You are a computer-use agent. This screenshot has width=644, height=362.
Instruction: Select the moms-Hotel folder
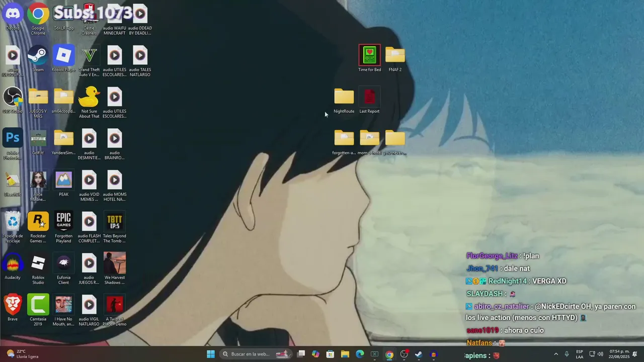click(x=370, y=142)
